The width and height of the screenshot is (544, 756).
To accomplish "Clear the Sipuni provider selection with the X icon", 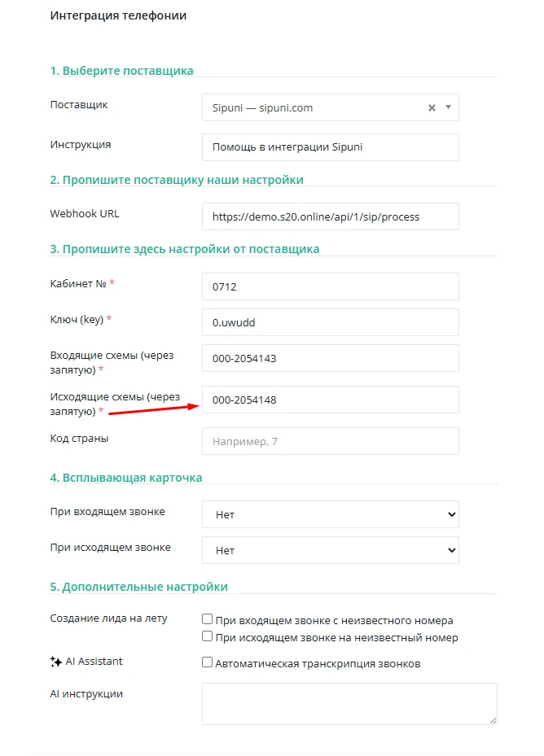I will (x=432, y=108).
